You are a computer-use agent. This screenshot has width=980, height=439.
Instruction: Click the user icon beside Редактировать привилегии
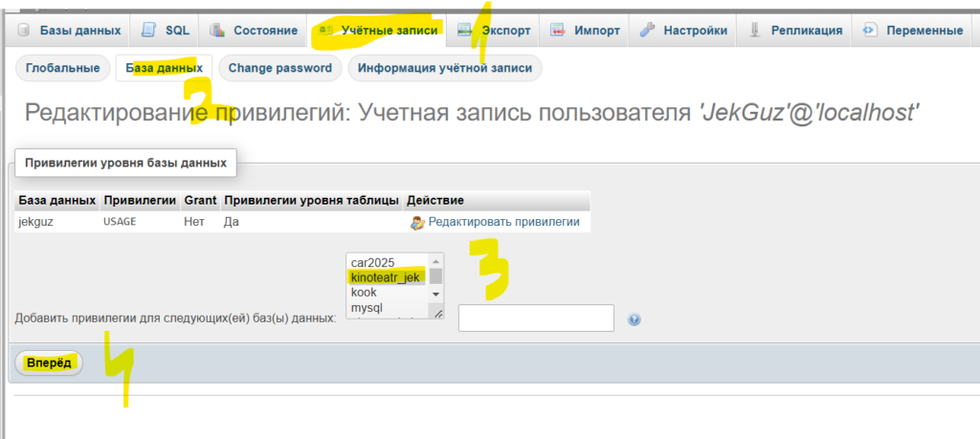[417, 222]
